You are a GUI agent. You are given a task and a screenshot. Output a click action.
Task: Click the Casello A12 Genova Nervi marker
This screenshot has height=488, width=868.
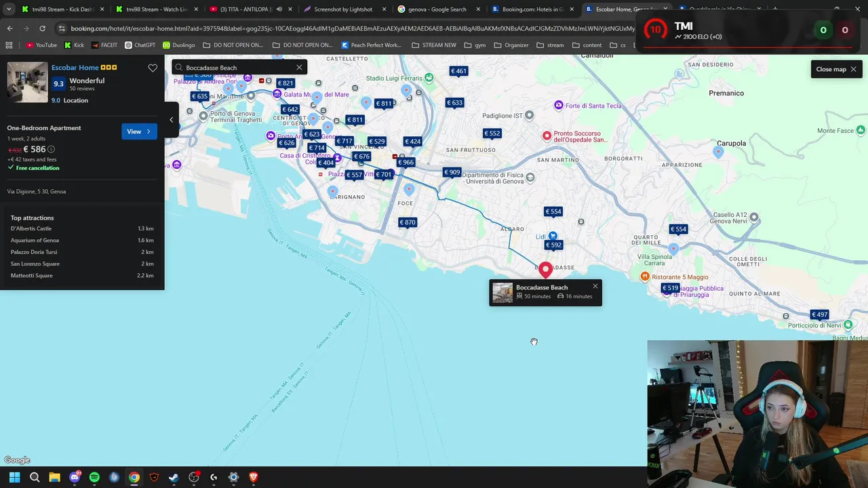coord(754,218)
